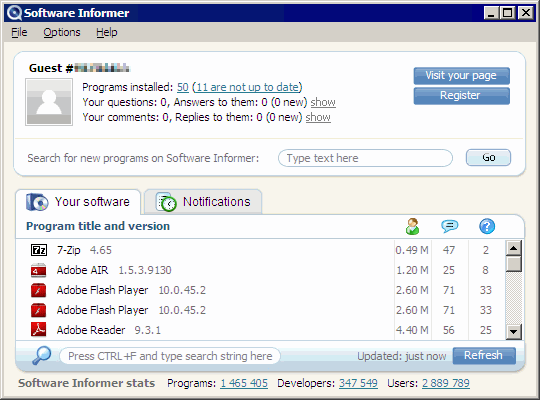This screenshot has width=540, height=400.
Task: Close the Software Informer window
Action: coord(526,13)
